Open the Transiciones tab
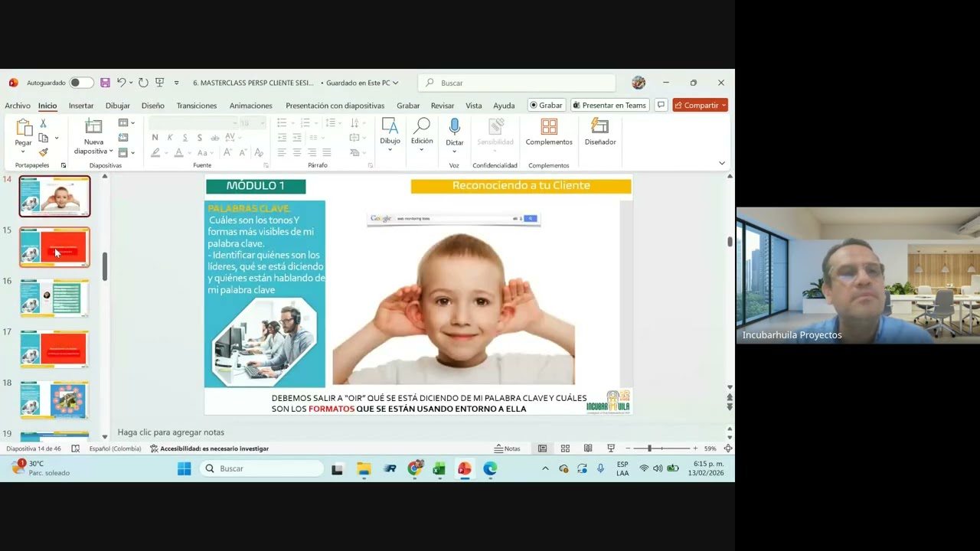The width and height of the screenshot is (980, 551). [197, 106]
